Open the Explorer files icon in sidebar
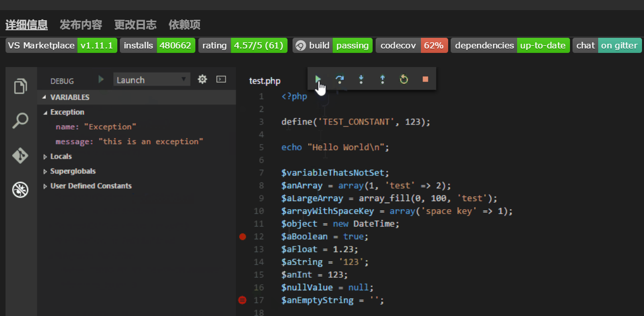 click(x=20, y=86)
